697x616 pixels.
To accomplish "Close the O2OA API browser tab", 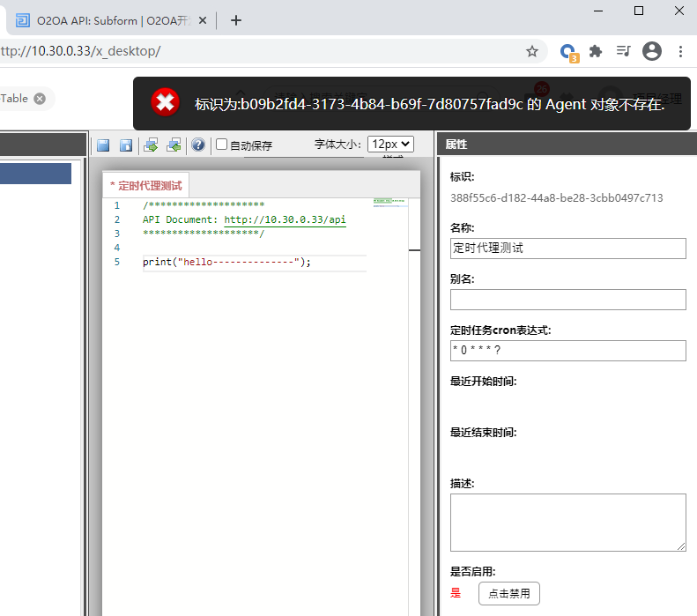I will (203, 20).
